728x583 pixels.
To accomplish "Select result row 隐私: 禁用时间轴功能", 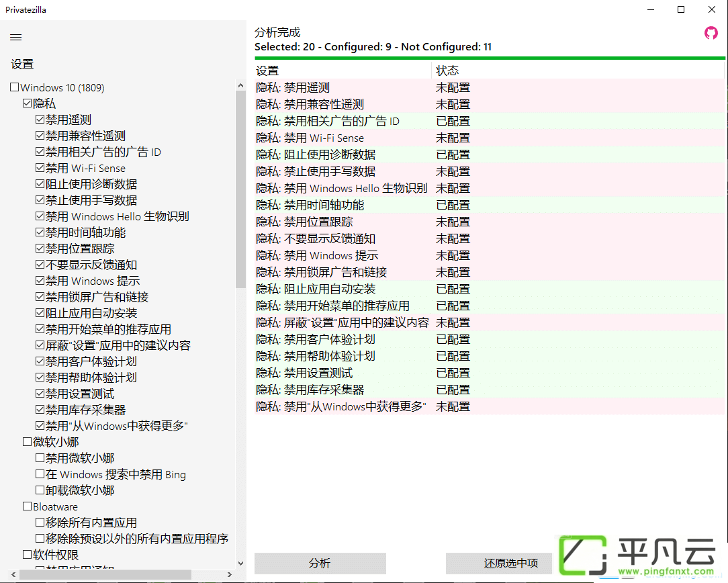I will point(490,205).
